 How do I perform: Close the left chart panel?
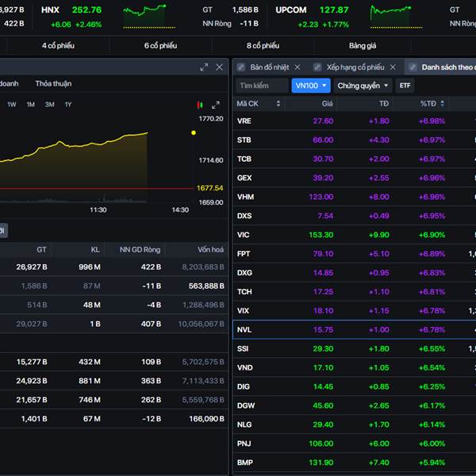click(220, 67)
